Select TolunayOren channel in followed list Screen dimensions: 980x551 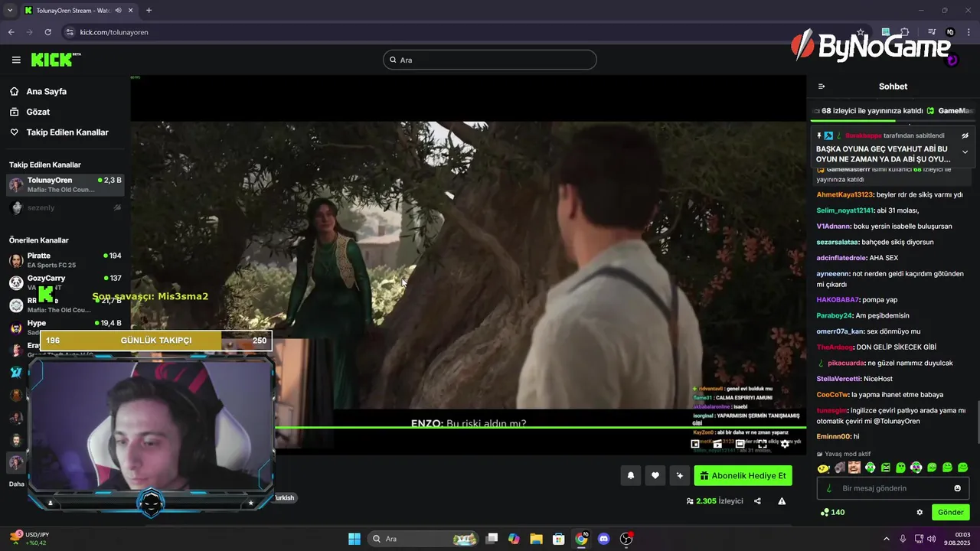65,184
